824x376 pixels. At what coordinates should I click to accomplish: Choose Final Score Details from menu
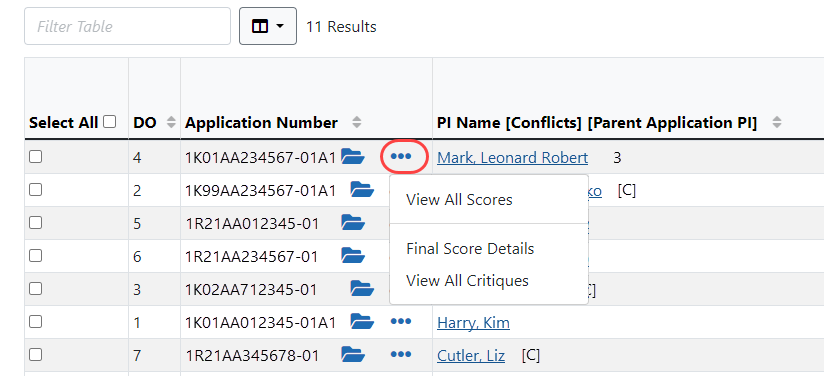point(470,249)
